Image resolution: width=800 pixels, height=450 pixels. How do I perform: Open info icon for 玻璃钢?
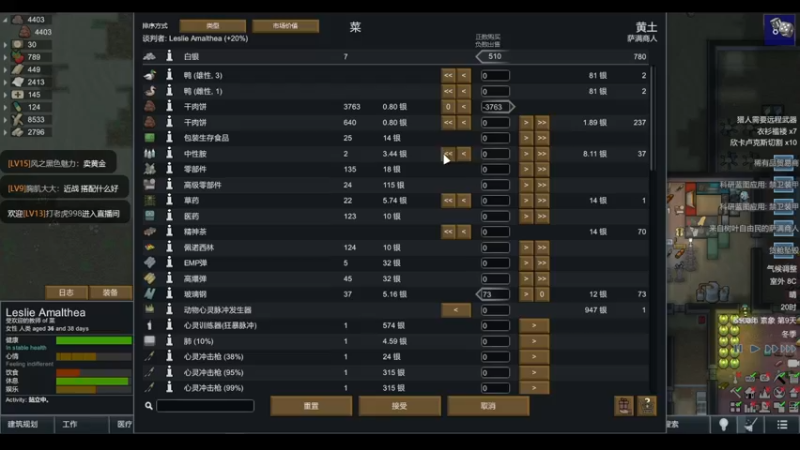pos(169,294)
